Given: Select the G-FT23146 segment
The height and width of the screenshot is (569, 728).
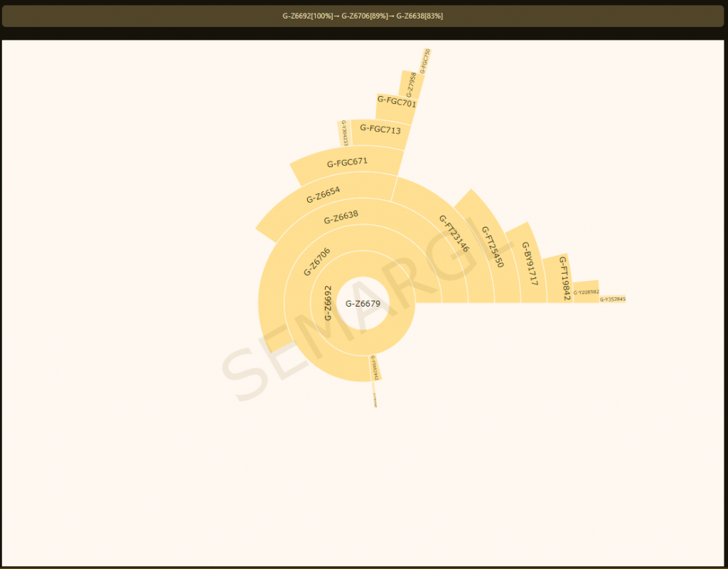Looking at the screenshot, I should point(454,233).
